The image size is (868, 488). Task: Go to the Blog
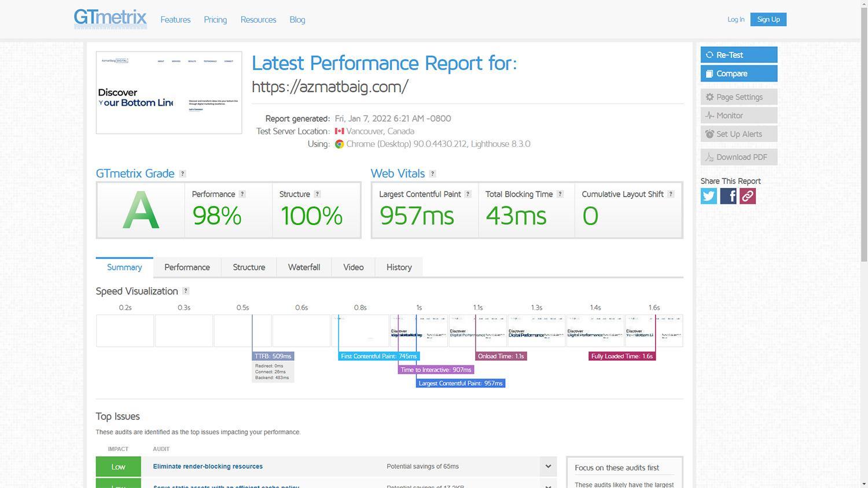click(297, 20)
